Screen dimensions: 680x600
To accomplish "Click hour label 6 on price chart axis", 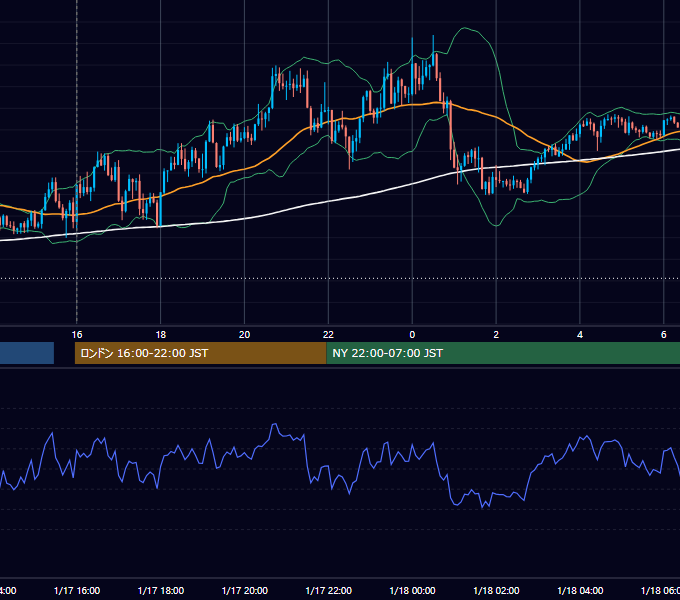I will 664,335.
